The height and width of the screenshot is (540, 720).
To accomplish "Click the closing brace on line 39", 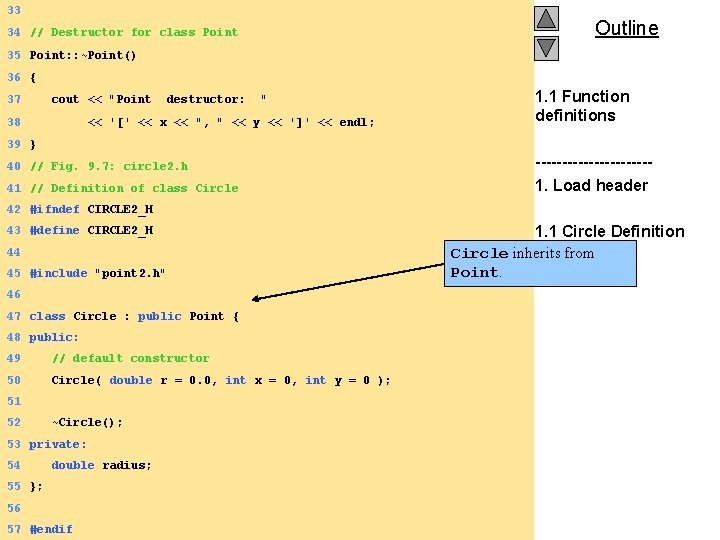I will (x=33, y=144).
